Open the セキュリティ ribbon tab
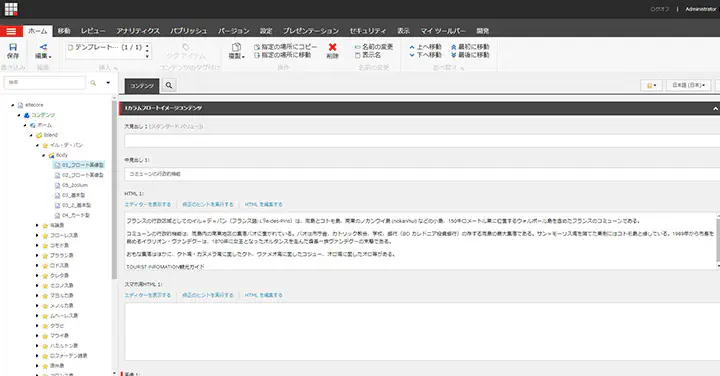This screenshot has height=376, width=720. pos(368,31)
